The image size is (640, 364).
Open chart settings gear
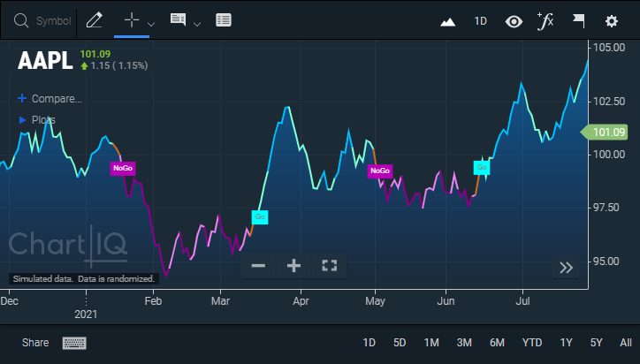tap(611, 21)
